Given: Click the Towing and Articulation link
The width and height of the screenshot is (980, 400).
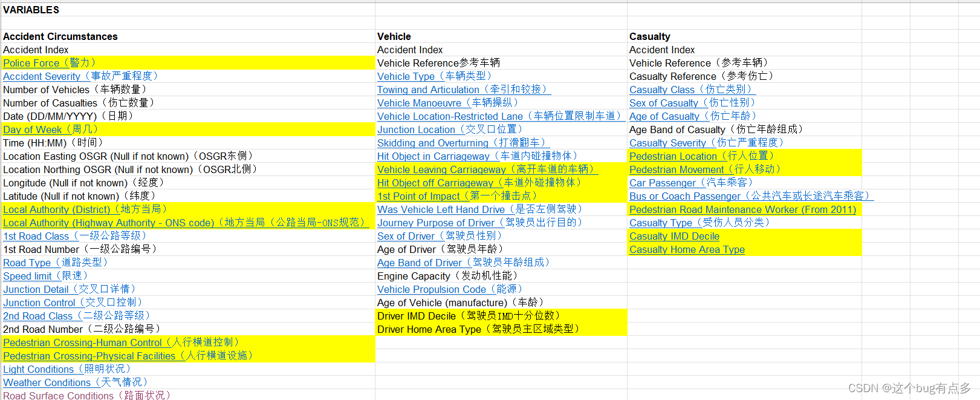Looking at the screenshot, I should pos(464,90).
